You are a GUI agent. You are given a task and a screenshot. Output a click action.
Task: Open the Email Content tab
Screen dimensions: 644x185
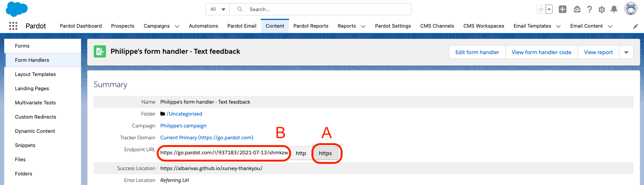[586, 26]
